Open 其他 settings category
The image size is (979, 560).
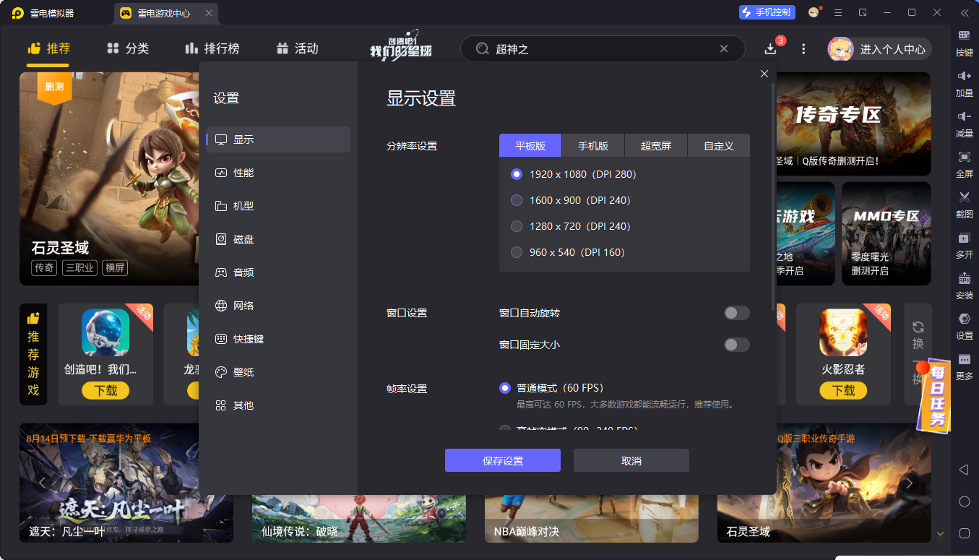[278, 405]
